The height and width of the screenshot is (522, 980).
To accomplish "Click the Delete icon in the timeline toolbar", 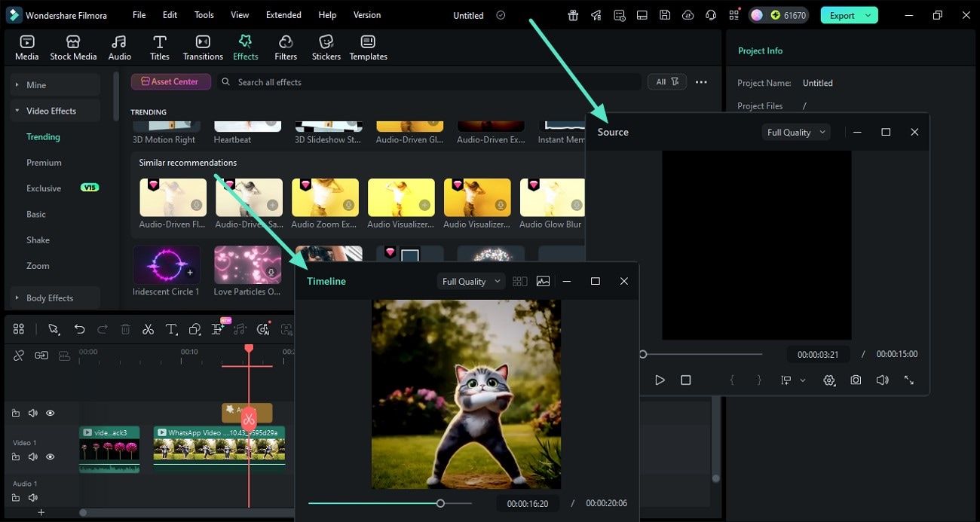I will pyautogui.click(x=125, y=329).
